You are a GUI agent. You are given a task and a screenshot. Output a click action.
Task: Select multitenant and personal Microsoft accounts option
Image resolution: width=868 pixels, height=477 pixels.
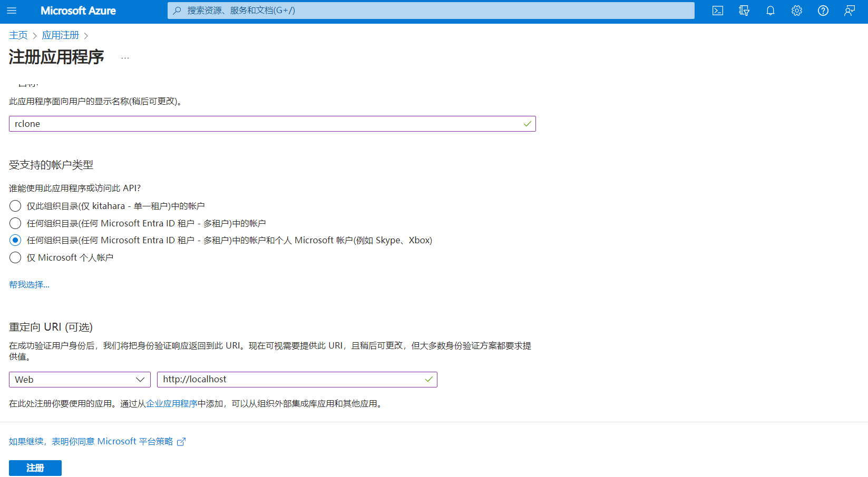(15, 240)
